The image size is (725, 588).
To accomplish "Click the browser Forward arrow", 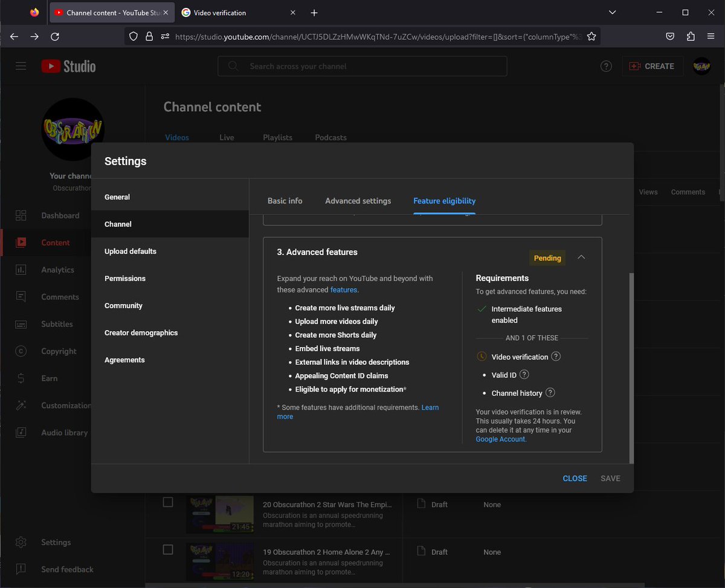I will (x=34, y=36).
